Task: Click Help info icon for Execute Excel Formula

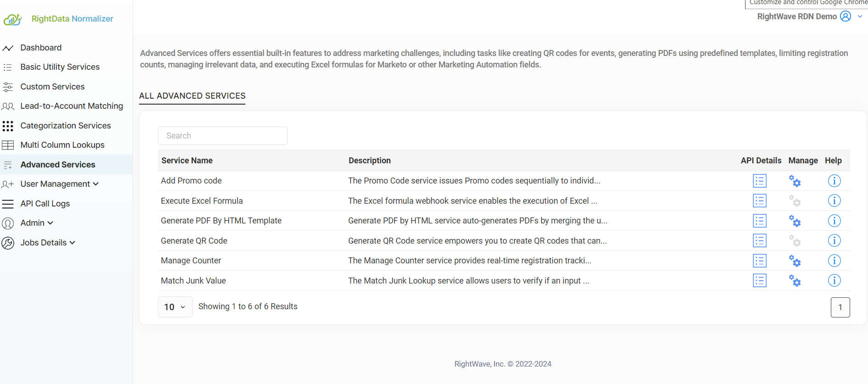Action: pyautogui.click(x=834, y=201)
